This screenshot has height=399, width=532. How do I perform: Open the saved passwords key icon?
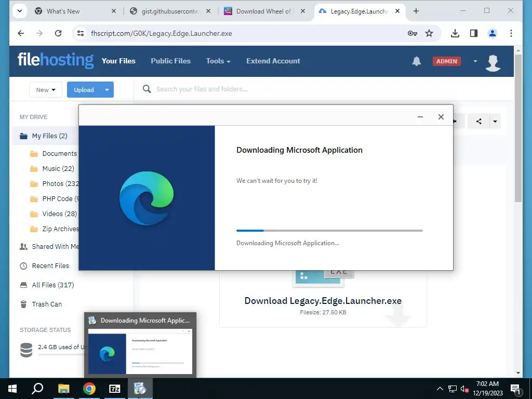click(412, 33)
